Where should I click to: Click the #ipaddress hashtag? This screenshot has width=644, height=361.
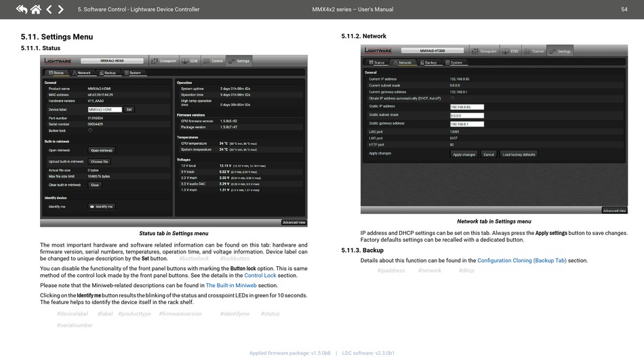click(391, 270)
